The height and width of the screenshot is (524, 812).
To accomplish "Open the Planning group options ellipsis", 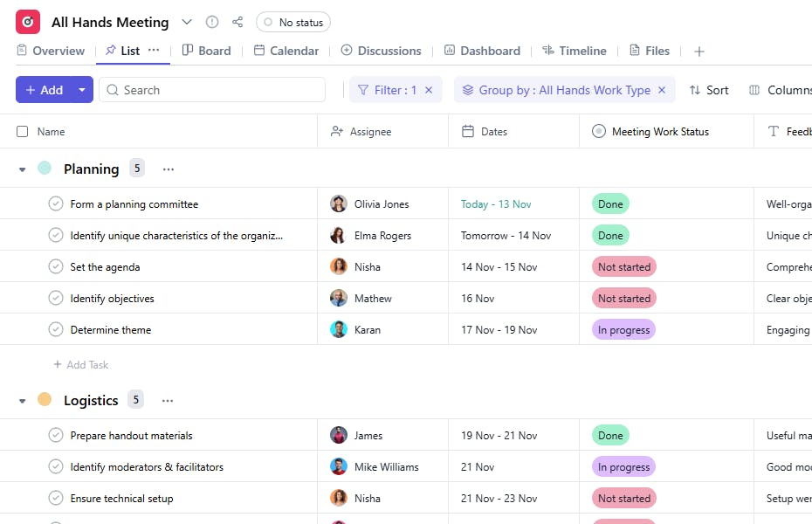I will pyautogui.click(x=169, y=169).
